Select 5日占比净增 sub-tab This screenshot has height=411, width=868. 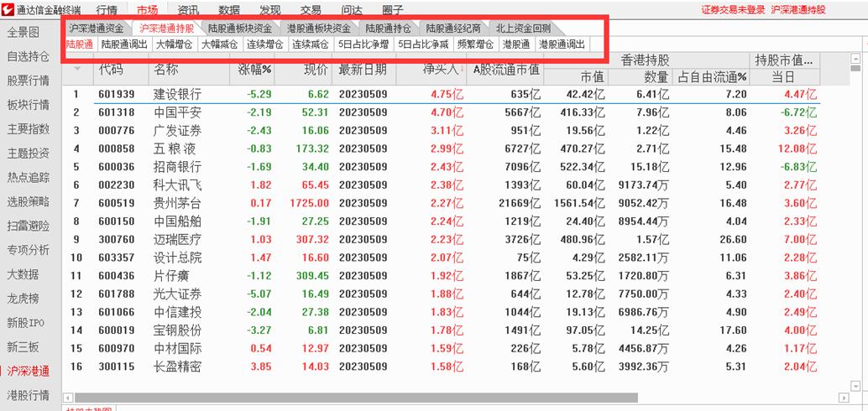click(363, 44)
